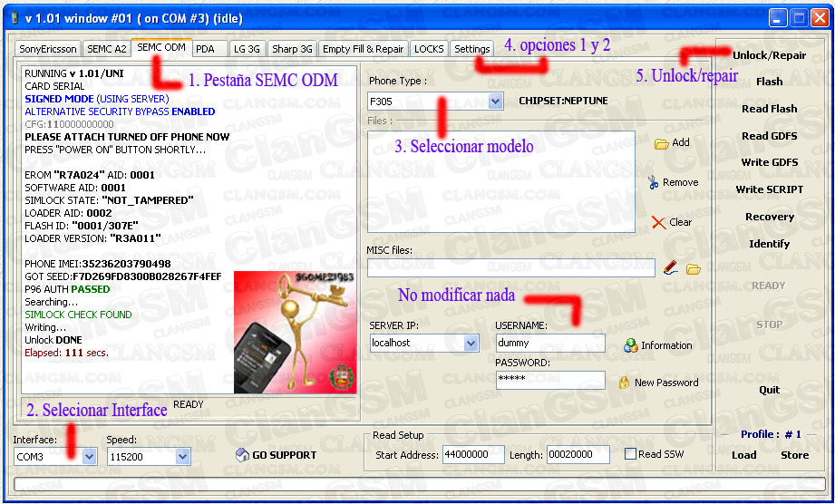This screenshot has height=504, width=835.
Task: Click the GO SUPPORT house icon
Action: tap(242, 454)
